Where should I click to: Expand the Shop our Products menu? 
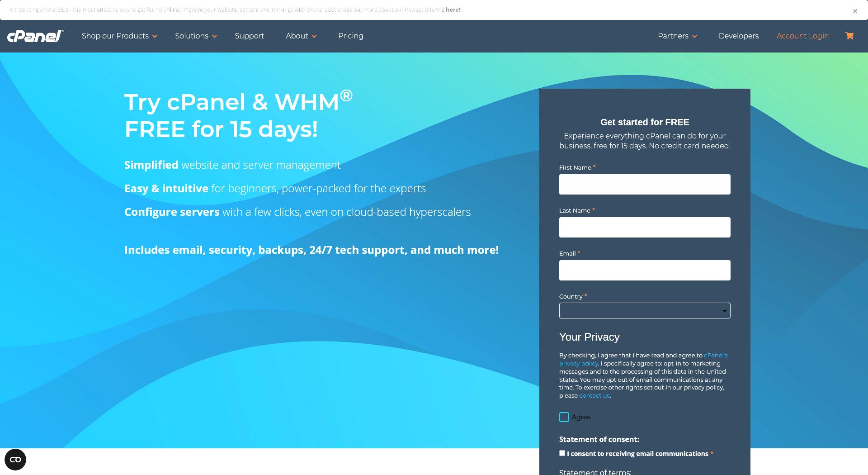[x=119, y=36]
